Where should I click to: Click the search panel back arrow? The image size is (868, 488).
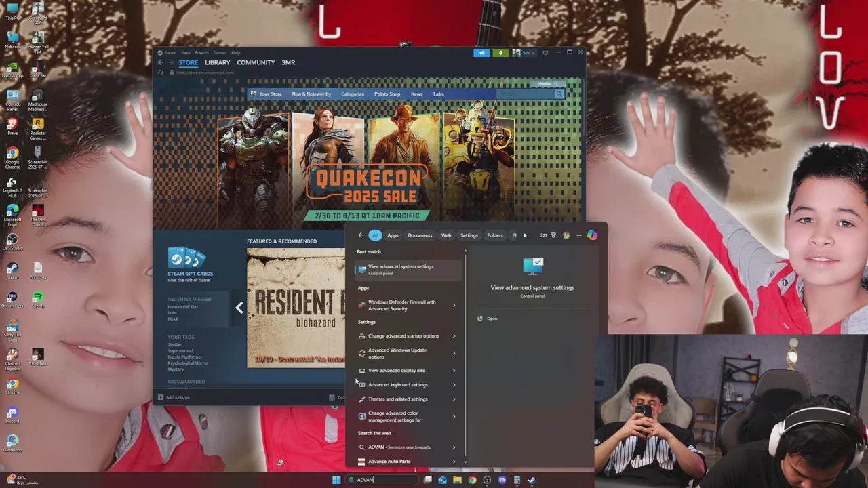click(361, 235)
